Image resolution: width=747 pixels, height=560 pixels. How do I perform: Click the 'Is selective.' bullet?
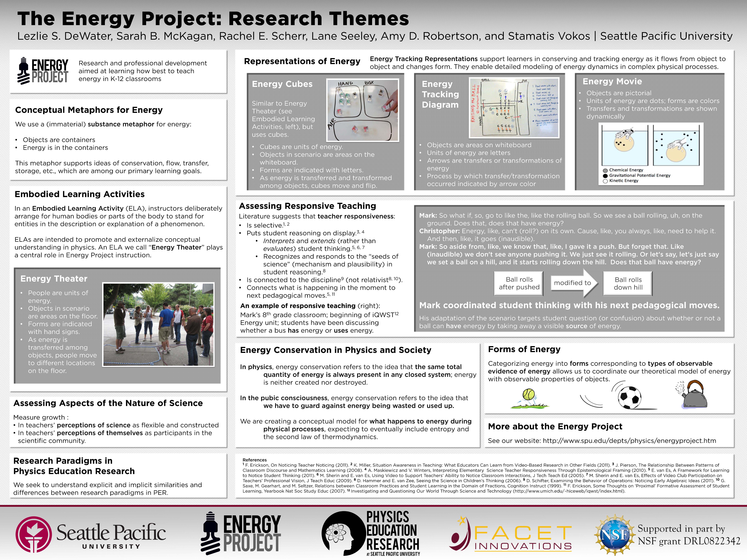pos(268,225)
